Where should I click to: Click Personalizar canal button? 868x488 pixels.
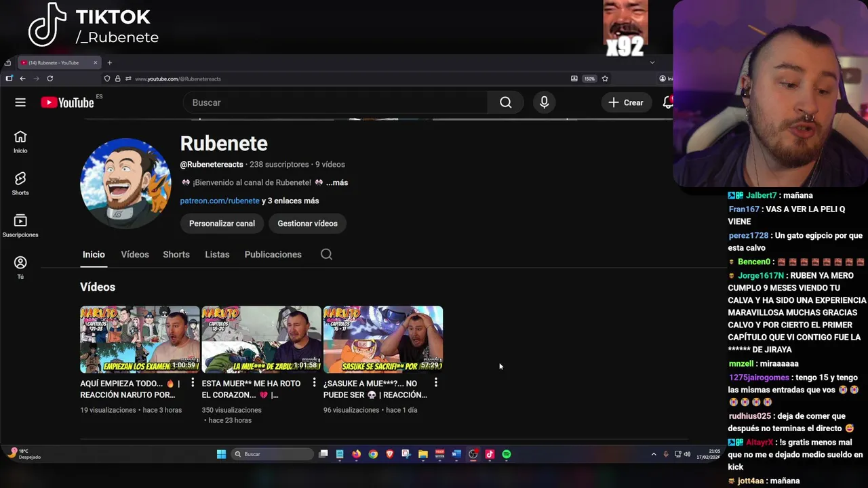tap(222, 224)
